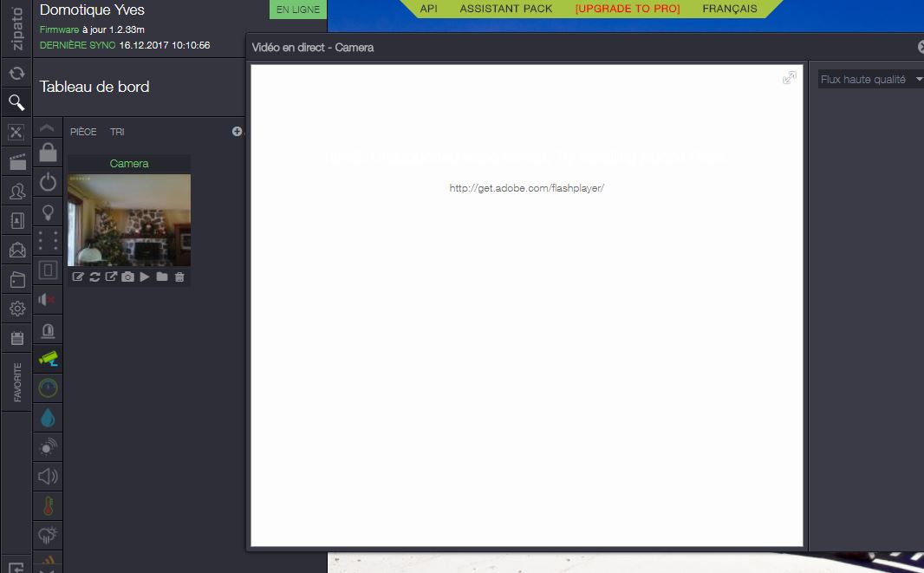Open the light bulb category
Image resolution: width=924 pixels, height=573 pixels.
pyautogui.click(x=48, y=212)
